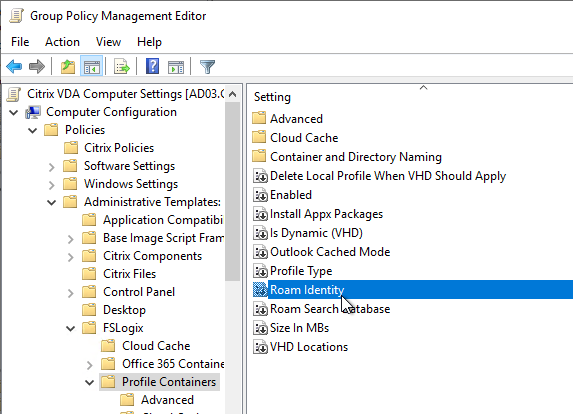573x414 pixels.
Task: Select 'Is Dynamic (VHD)' setting text
Action: pyautogui.click(x=316, y=233)
